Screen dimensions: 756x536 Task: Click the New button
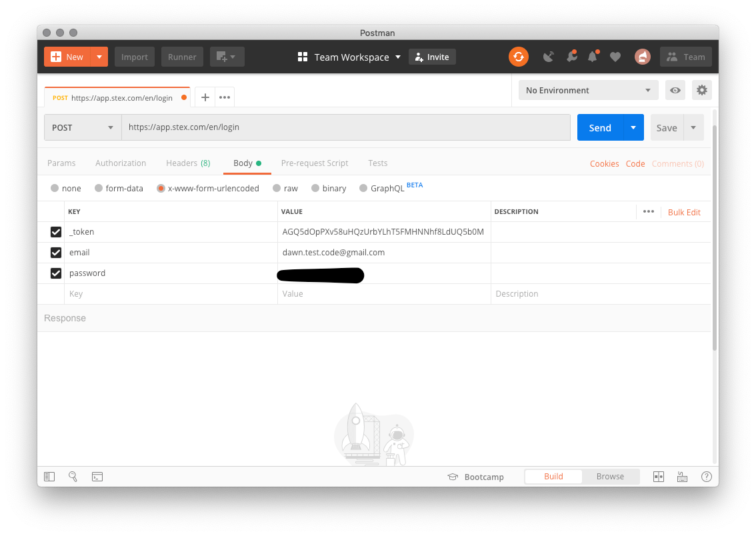click(67, 57)
